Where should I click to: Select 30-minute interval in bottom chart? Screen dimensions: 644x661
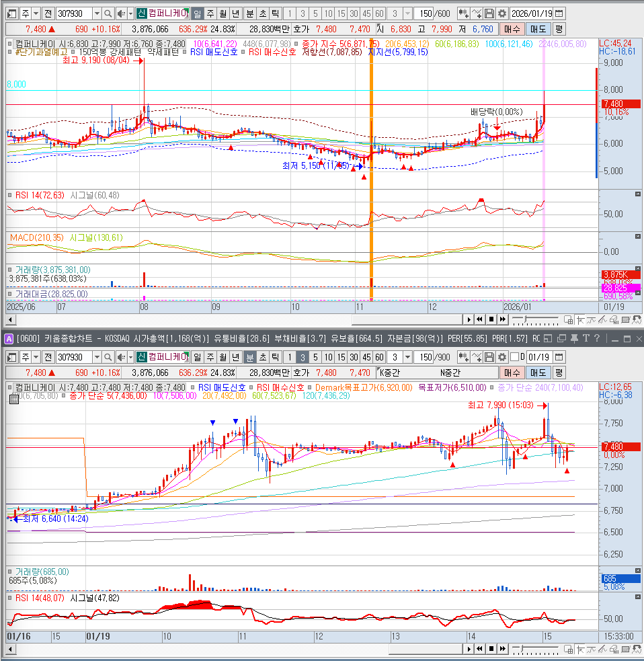[x=354, y=357]
